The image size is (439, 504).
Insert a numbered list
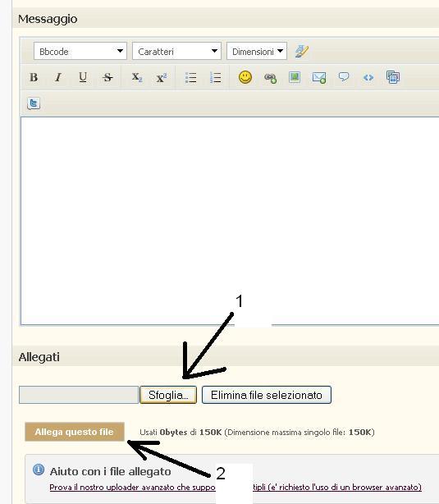click(x=215, y=77)
